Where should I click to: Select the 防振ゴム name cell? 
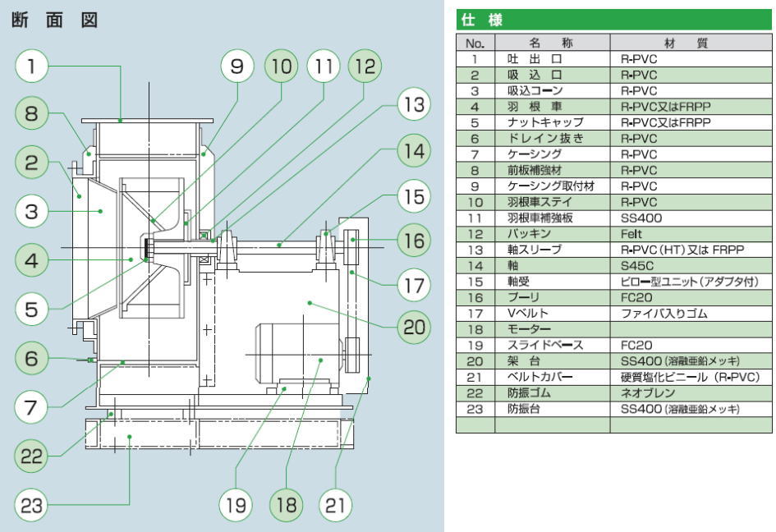[553, 393]
